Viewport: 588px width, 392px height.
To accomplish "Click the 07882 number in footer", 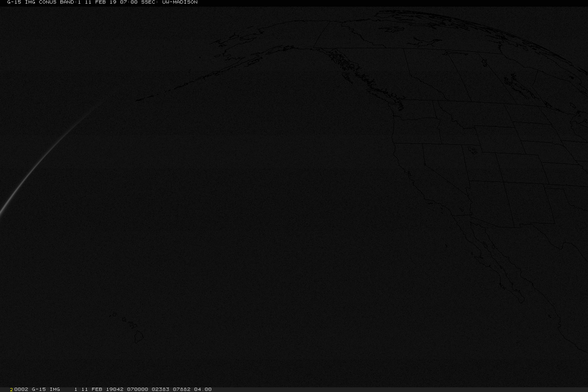I will (x=181, y=389).
